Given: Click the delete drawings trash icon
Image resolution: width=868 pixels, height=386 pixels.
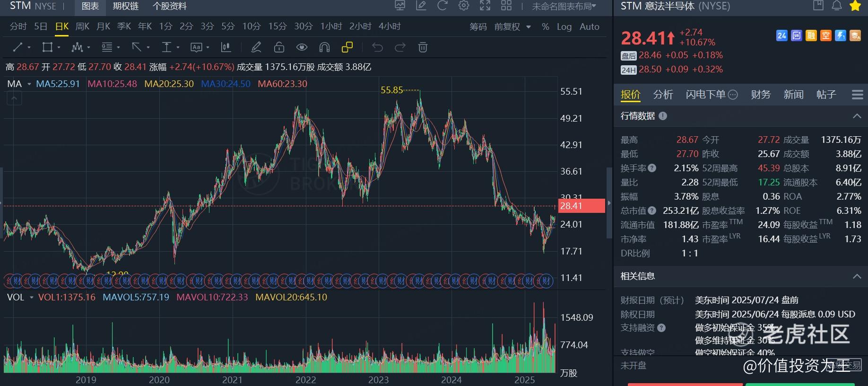Looking at the screenshot, I should [423, 47].
